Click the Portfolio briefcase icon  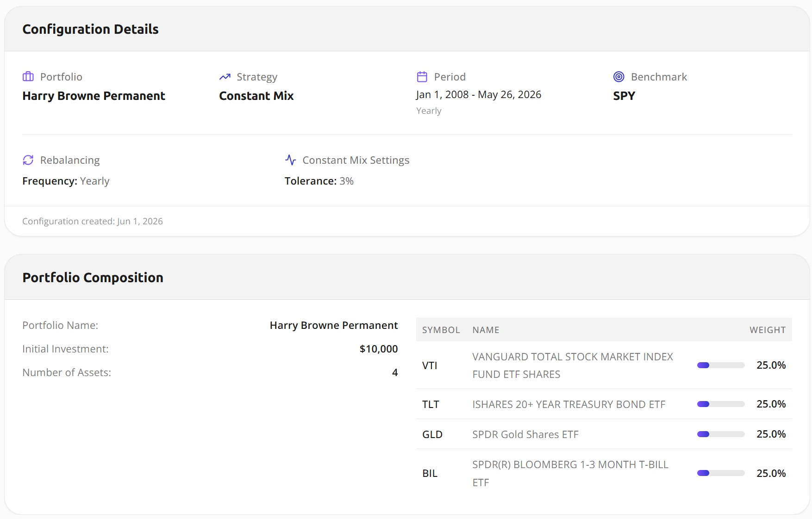pos(28,76)
